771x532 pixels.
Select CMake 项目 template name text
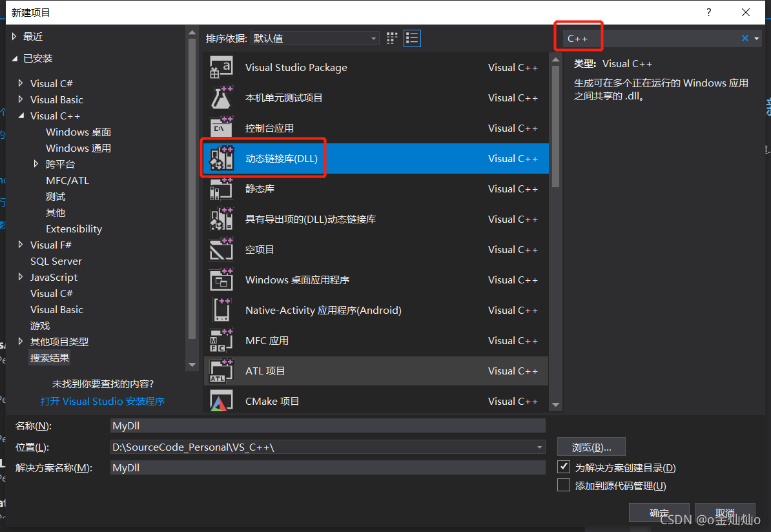272,401
